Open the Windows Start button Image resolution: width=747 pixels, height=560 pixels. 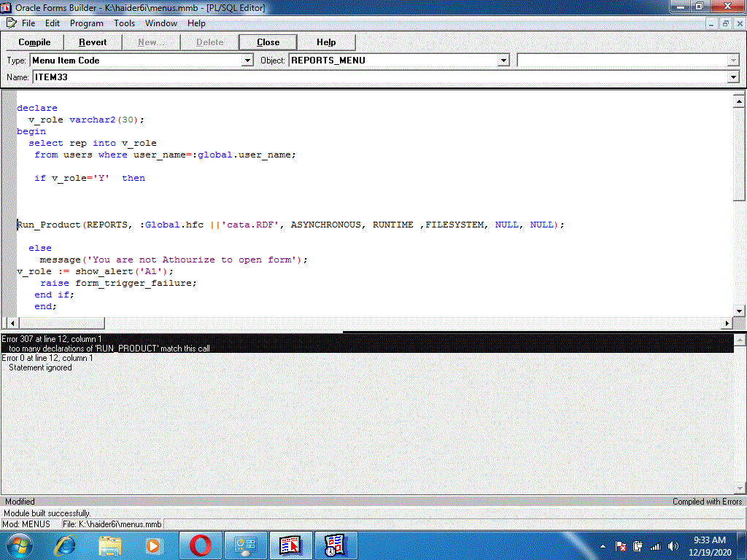point(20,545)
